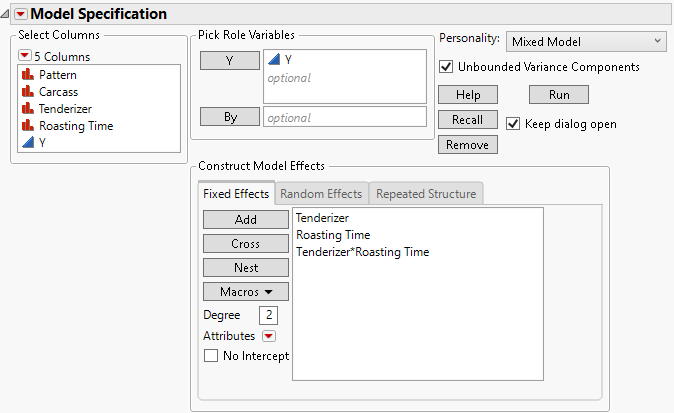Expand the Macros dropdown button
The image size is (674, 413).
[245, 292]
